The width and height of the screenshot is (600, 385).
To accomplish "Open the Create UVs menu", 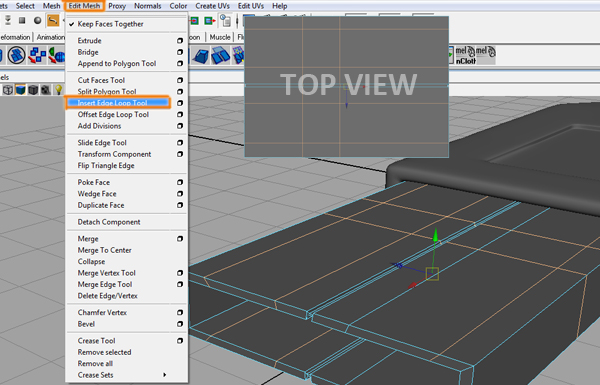I will coord(212,6).
